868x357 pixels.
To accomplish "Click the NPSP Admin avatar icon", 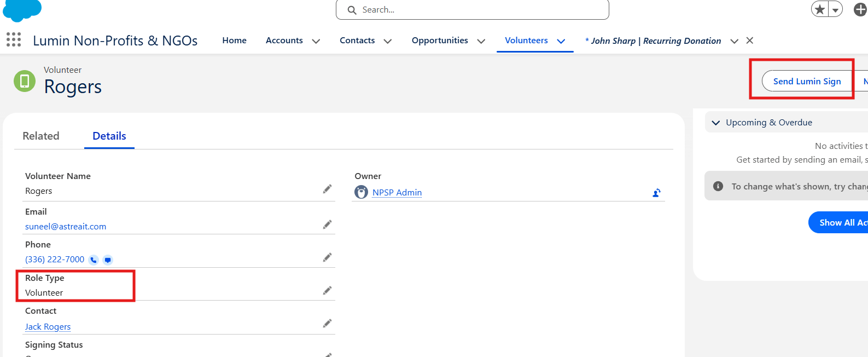I will point(361,192).
